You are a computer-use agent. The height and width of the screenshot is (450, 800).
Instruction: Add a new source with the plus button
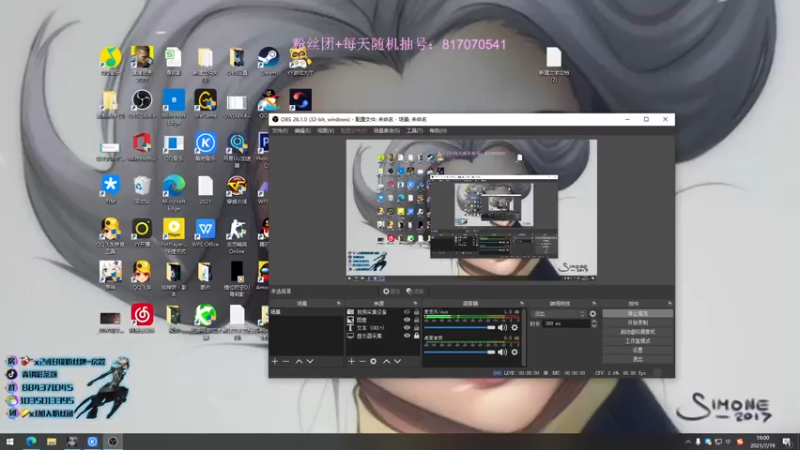point(351,361)
